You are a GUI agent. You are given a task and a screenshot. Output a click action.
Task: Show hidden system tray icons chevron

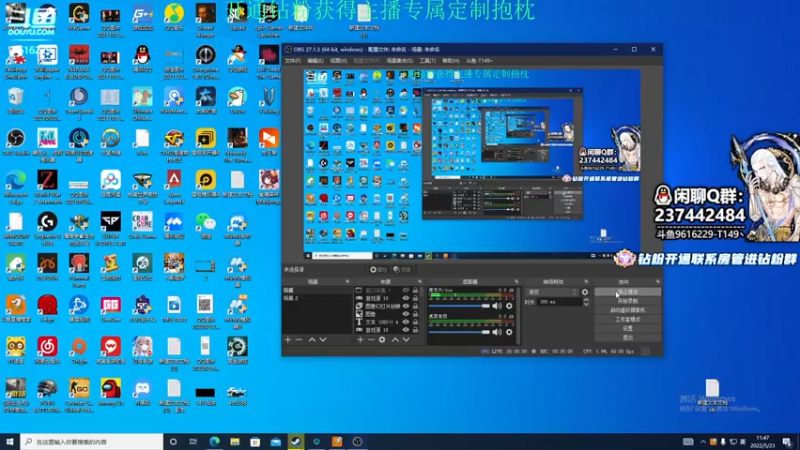click(703, 442)
